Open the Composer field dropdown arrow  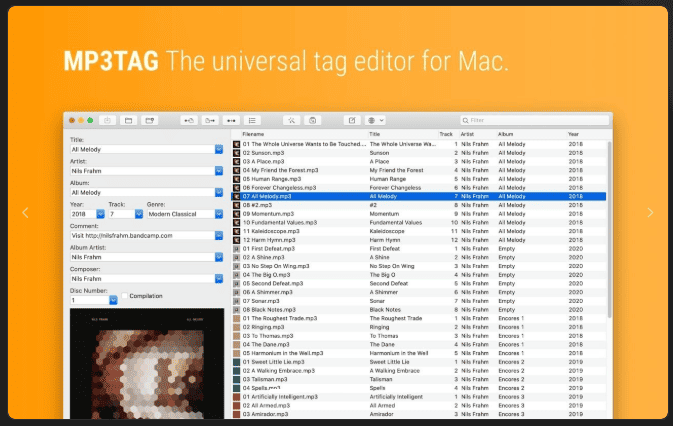point(219,279)
